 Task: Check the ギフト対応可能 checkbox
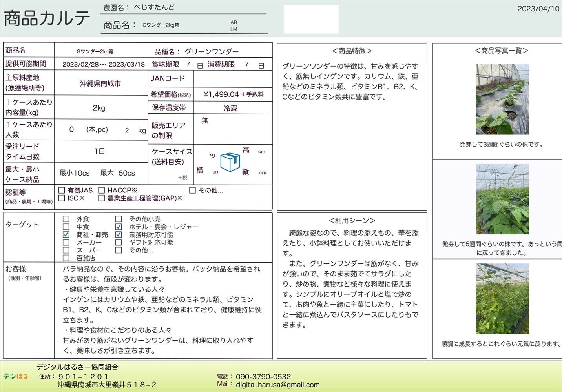pyautogui.click(x=119, y=243)
